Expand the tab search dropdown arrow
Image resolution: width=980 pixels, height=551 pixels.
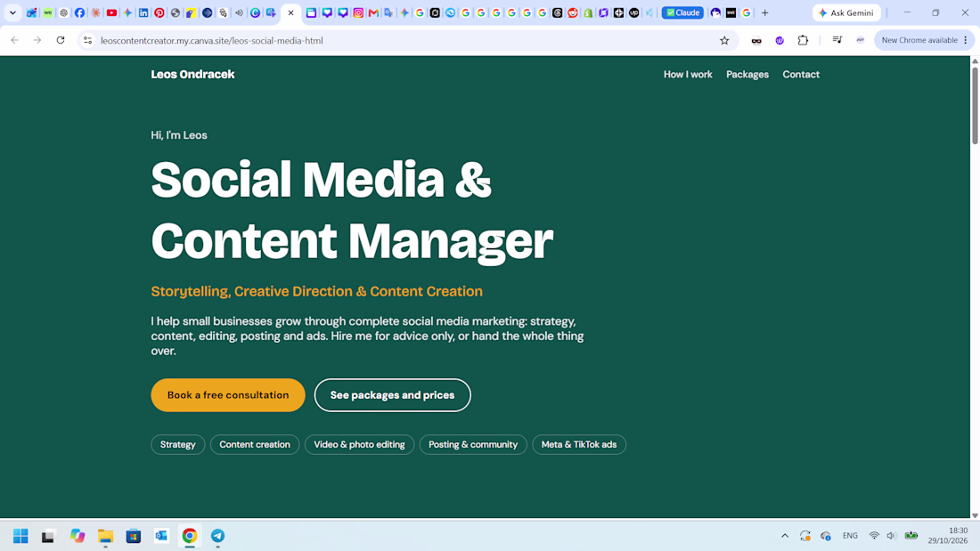[x=12, y=12]
